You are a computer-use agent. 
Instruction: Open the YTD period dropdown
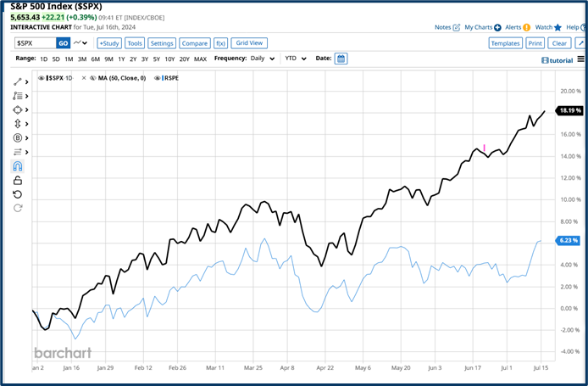[x=296, y=59]
